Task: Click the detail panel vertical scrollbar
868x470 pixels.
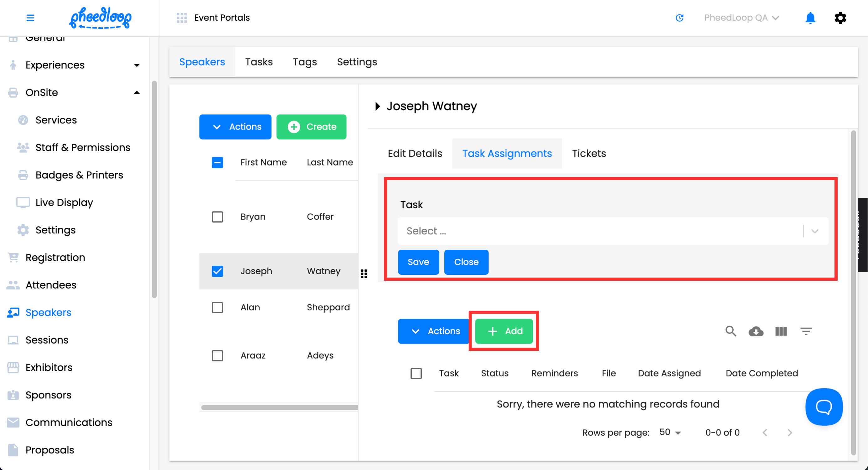Action: (x=853, y=293)
